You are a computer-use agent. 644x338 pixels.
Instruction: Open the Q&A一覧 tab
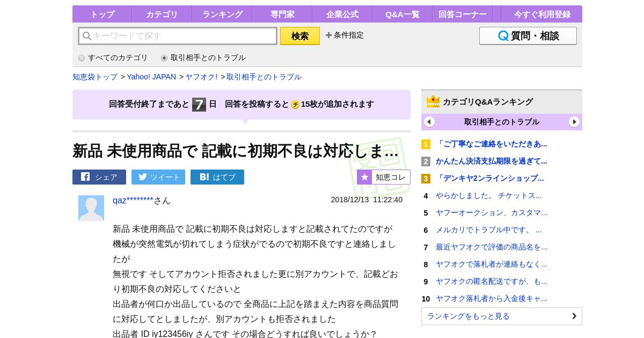(x=402, y=14)
